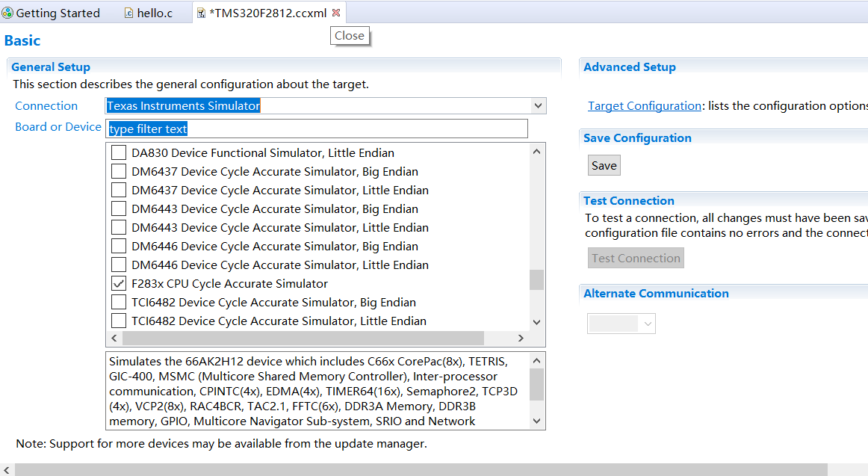The image size is (868, 476).
Task: Open the Connection dropdown
Action: tap(538, 106)
